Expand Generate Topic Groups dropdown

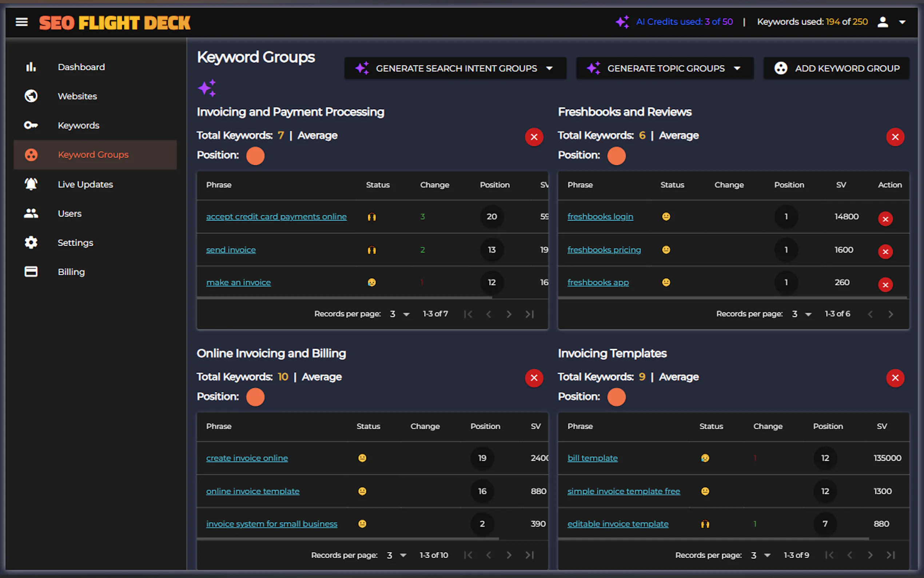[737, 68]
